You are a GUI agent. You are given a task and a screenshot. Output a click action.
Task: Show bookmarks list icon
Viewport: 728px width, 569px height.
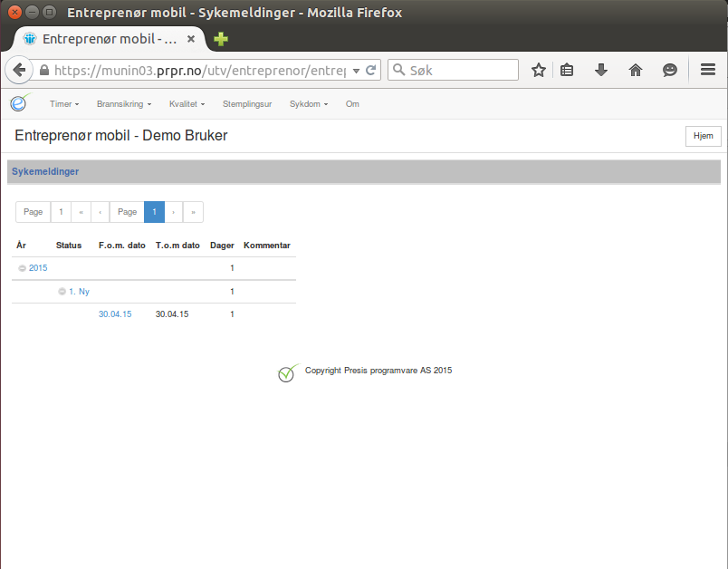coord(567,70)
